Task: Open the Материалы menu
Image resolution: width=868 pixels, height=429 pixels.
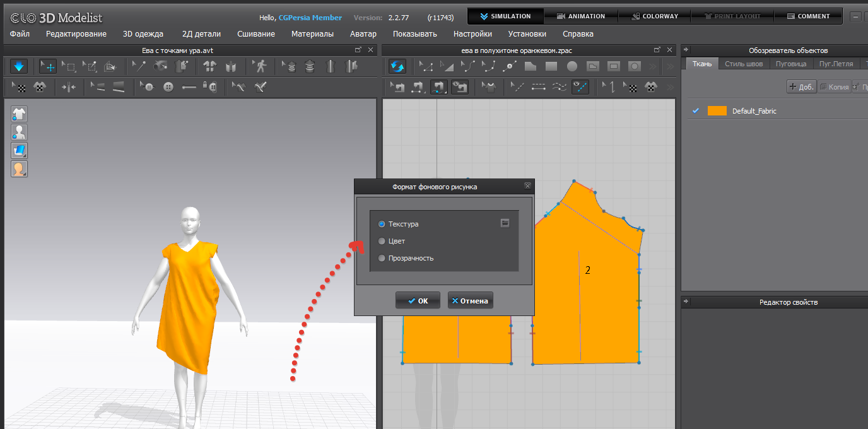Action: pos(312,34)
